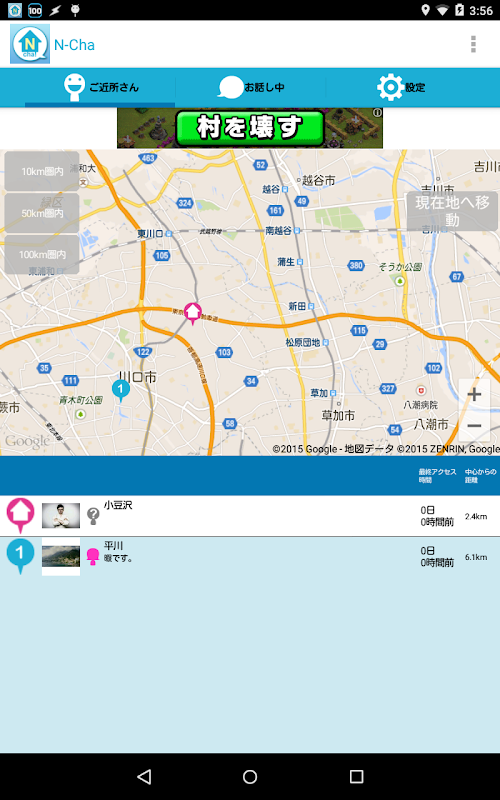Tap the pink female icon beside 平川
This screenshot has height=800, width=500.
click(x=93, y=557)
